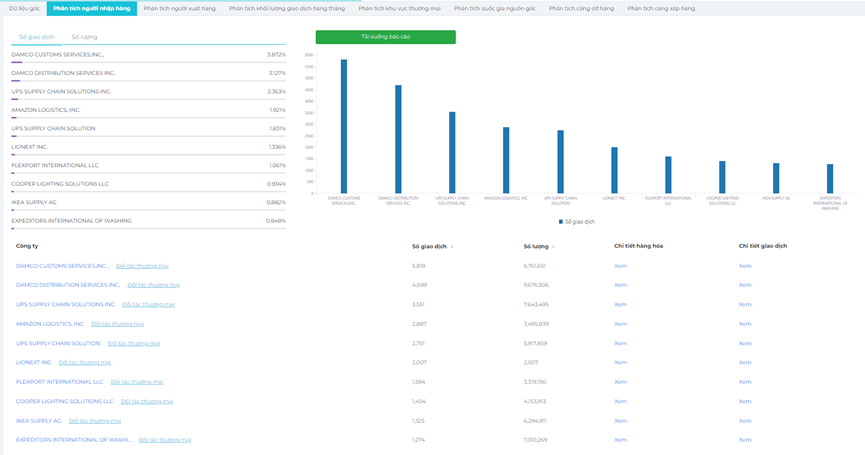View Chi tiết hàng hóa for COOPER LIGHTING SOLUTIONS
This screenshot has width=865, height=455.
click(621, 401)
